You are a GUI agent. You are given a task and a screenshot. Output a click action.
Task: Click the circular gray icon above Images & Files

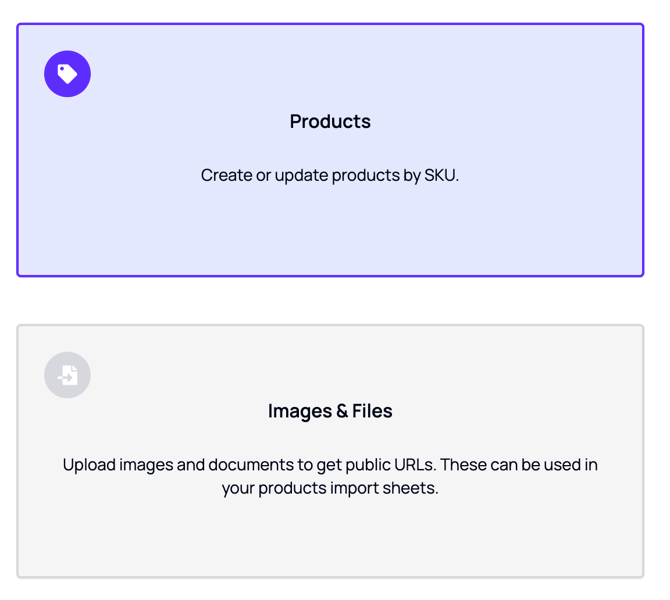pos(68,375)
